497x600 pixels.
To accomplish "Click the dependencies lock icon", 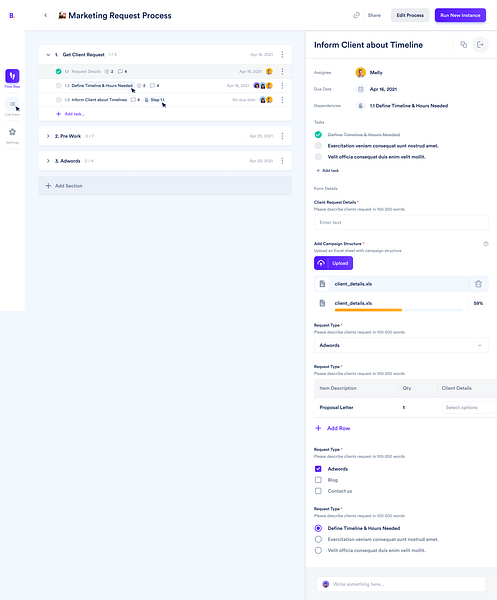I will click(x=360, y=106).
